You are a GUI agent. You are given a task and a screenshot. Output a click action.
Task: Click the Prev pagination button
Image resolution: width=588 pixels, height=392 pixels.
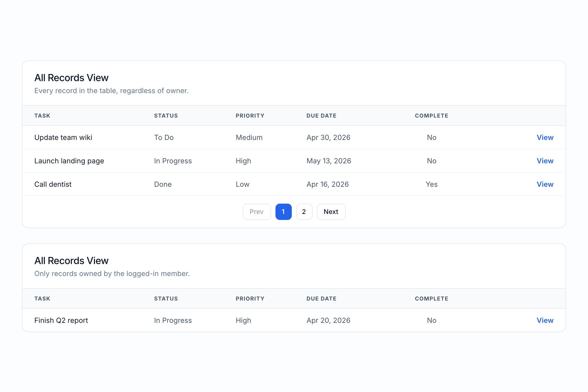256,212
